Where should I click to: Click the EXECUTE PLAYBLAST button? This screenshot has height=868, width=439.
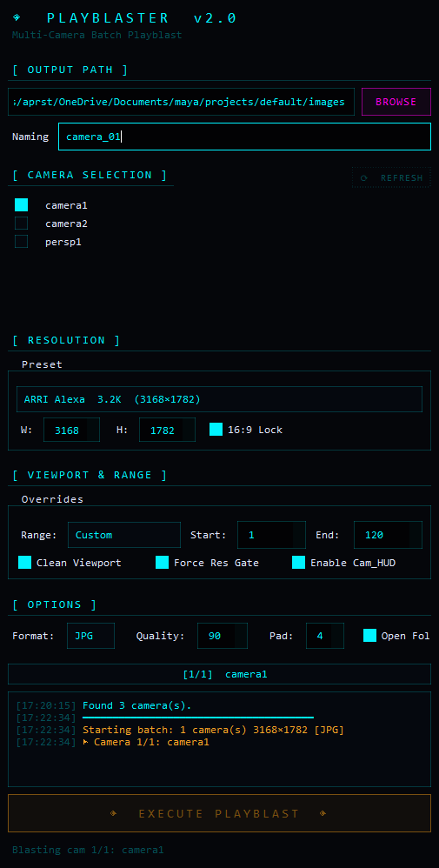[219, 813]
